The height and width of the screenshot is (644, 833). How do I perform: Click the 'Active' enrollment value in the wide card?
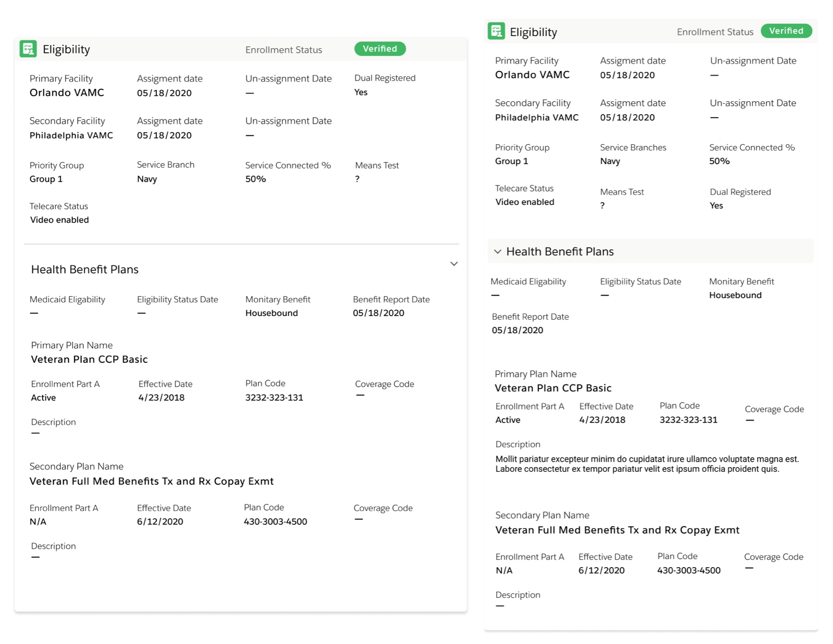coord(44,397)
